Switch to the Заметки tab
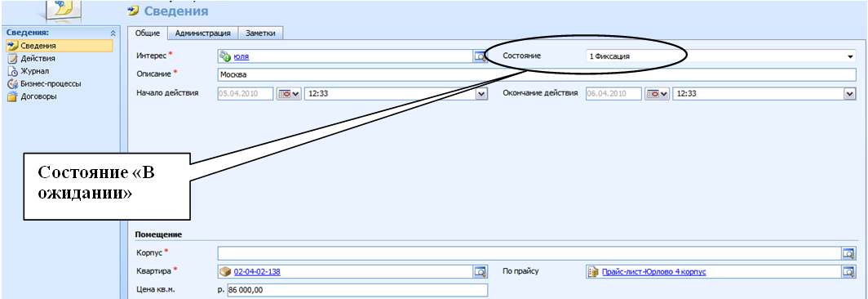Image resolution: width=868 pixels, height=299 pixels. tap(260, 33)
